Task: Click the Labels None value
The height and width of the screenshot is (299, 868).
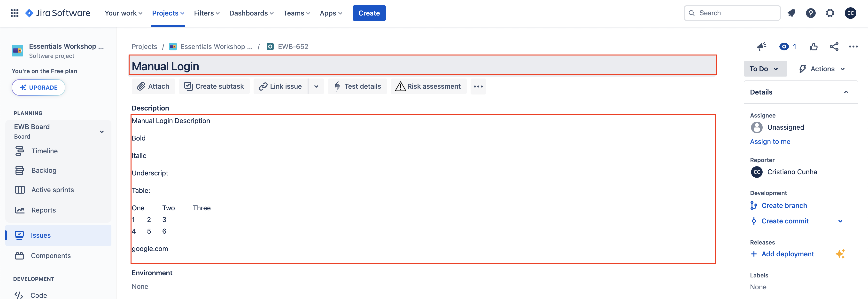Action: point(758,287)
